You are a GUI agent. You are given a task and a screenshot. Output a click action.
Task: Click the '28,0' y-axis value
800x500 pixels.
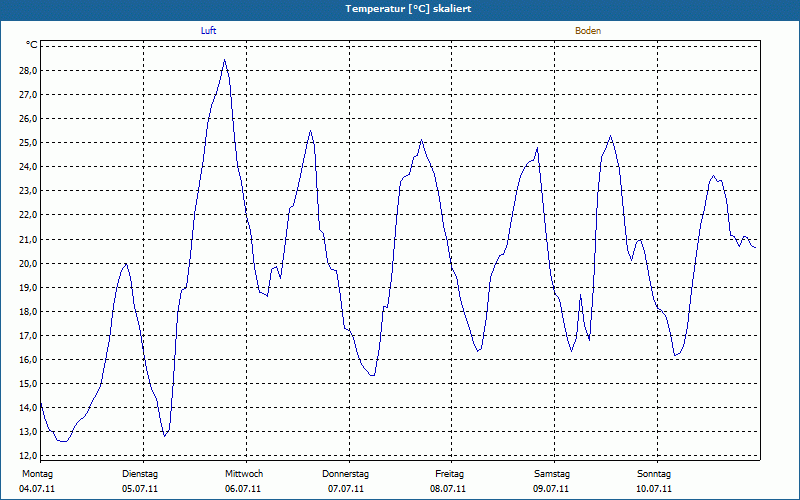(28, 70)
